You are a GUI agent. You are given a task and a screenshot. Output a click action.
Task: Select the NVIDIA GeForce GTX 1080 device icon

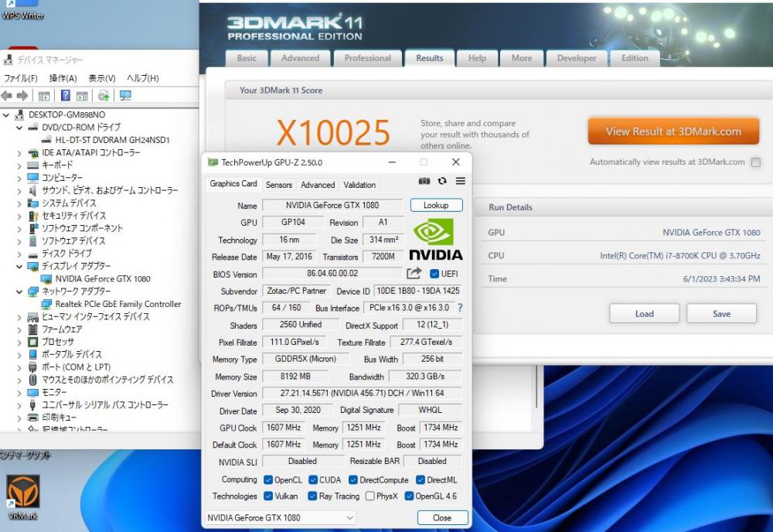tap(46, 279)
